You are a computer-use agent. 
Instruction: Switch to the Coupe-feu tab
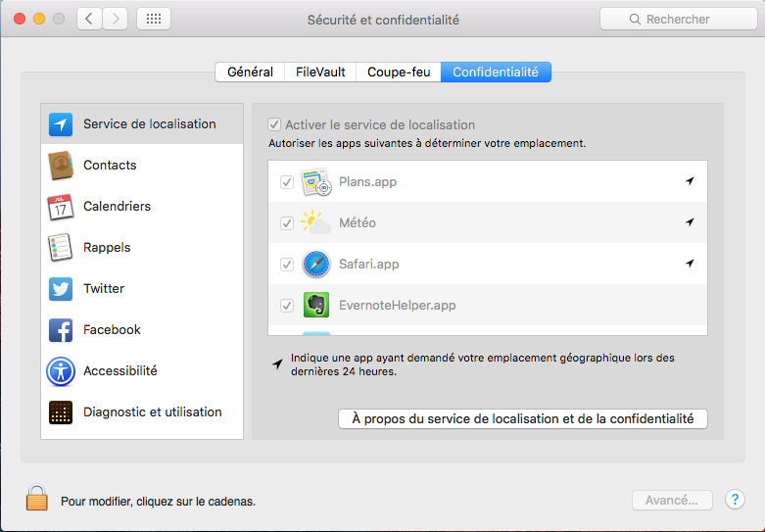click(x=398, y=73)
